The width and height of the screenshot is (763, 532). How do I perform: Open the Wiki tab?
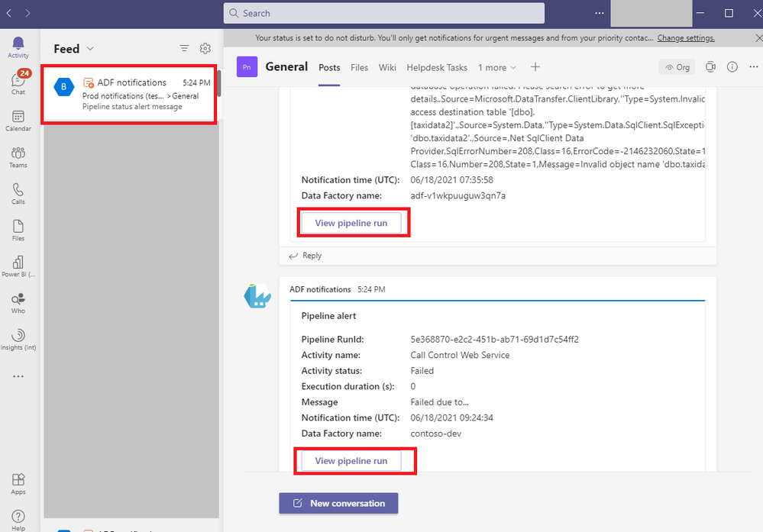click(x=387, y=68)
